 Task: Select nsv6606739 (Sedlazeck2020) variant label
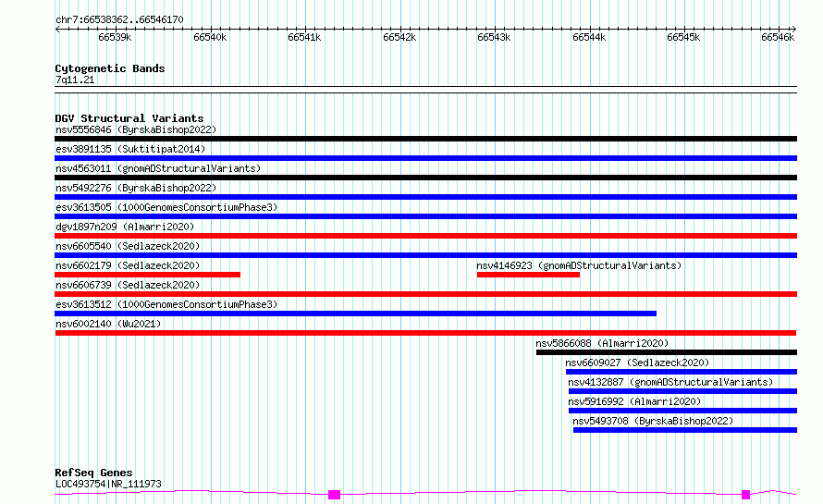pyautogui.click(x=128, y=285)
